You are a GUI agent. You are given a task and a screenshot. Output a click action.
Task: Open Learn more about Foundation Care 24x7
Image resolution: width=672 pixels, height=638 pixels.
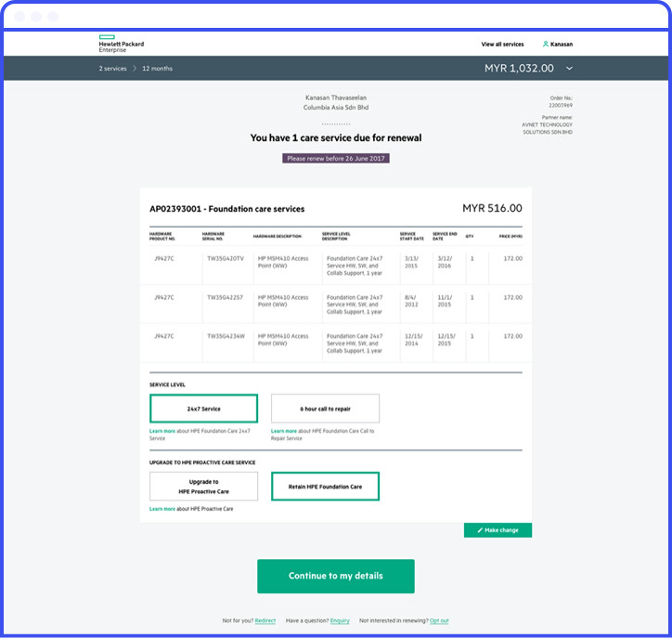[162, 431]
